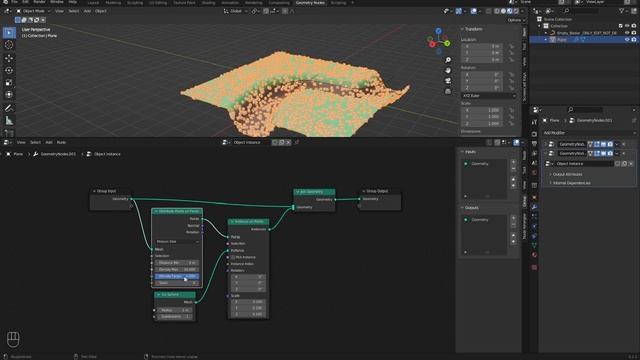Click Plane in the node editor breadcrumb
The image size is (640, 360).
18,154
